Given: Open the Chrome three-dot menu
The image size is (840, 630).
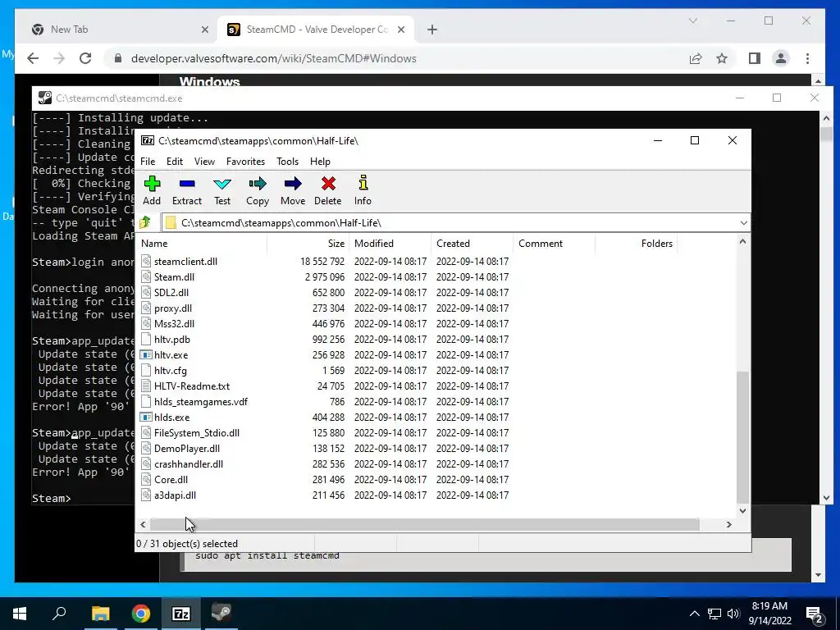Looking at the screenshot, I should [807, 58].
